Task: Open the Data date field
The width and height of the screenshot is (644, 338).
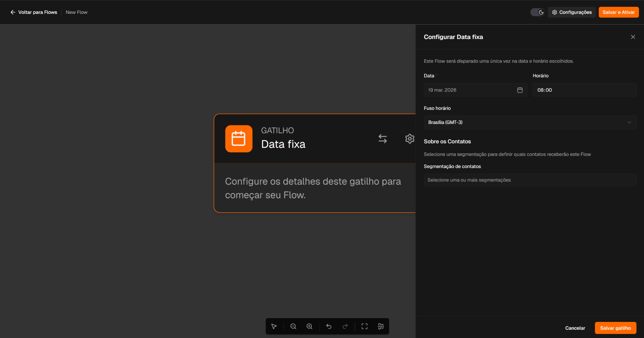Action: pos(475,90)
